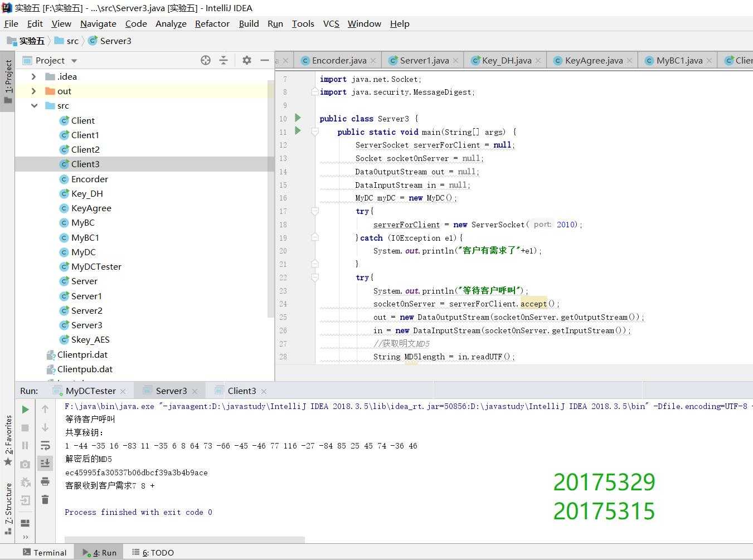This screenshot has width=753, height=560.
Task: Close the MyBC1.java editor tab
Action: click(709, 61)
